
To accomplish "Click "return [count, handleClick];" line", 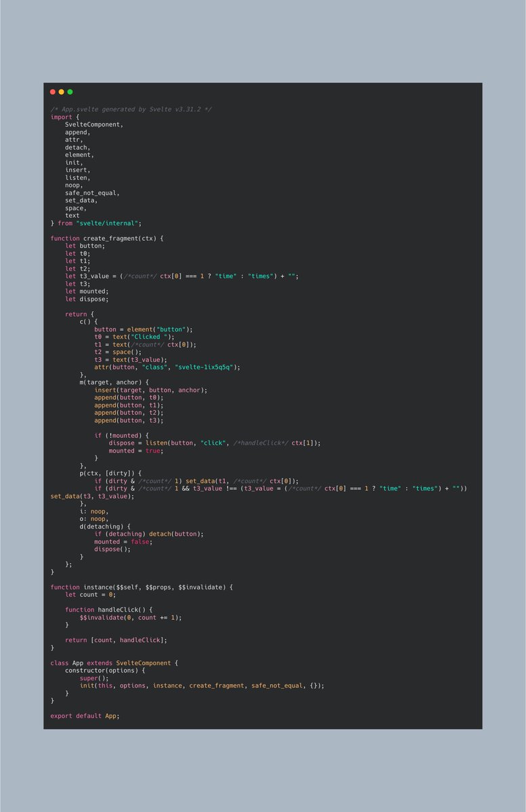I will (x=116, y=640).
